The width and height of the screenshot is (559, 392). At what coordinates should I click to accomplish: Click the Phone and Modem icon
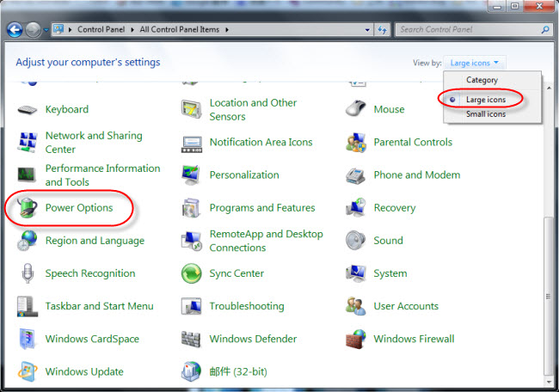[355, 175]
